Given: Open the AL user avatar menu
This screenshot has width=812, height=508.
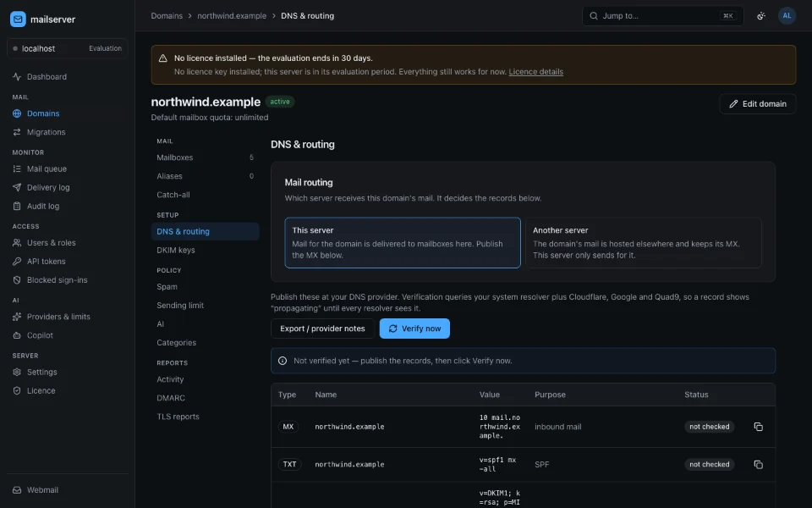Looking at the screenshot, I should pos(787,16).
